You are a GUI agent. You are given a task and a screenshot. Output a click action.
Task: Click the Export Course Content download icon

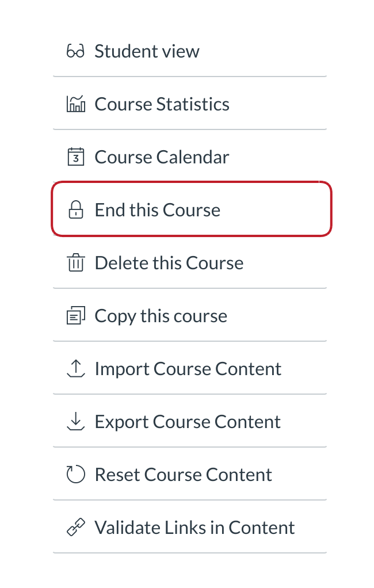[x=76, y=422]
